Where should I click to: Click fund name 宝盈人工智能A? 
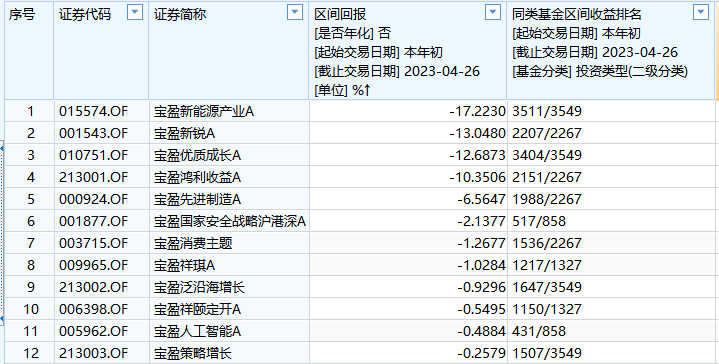198,331
